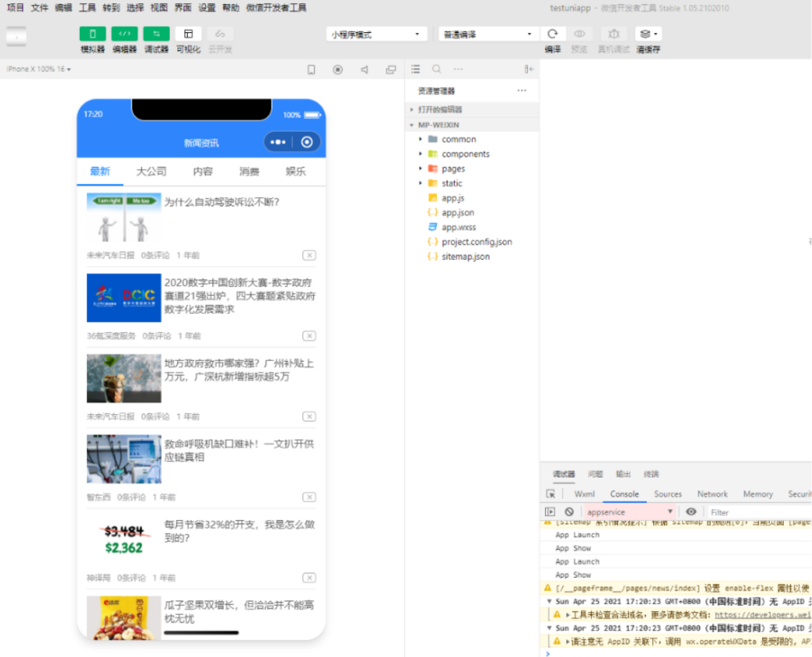Select the 娱乐 tab in simulator
The width and height of the screenshot is (812, 657).
(296, 171)
